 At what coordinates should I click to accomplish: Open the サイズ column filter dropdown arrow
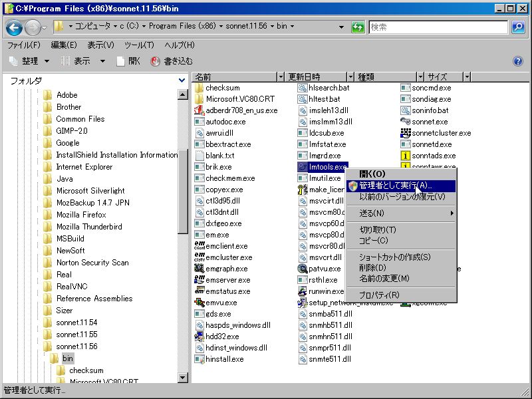click(467, 77)
